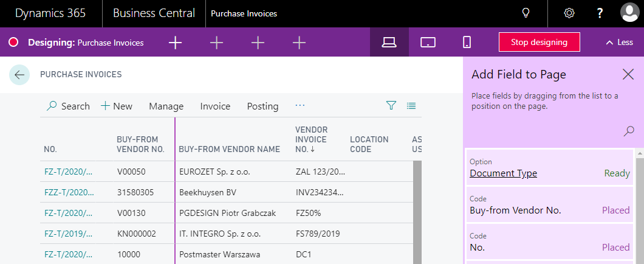Open invoice FZ-T/2019 link
This screenshot has height=264, width=644.
(x=68, y=234)
